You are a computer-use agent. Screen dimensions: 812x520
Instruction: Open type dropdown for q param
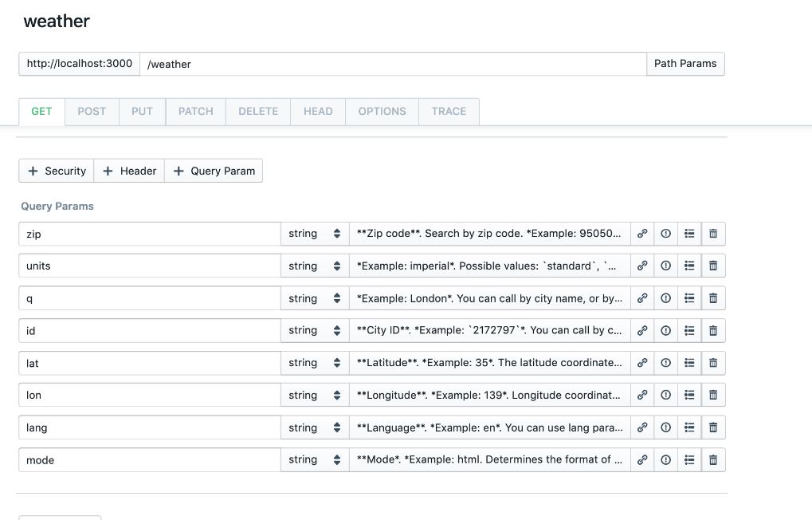tap(315, 298)
